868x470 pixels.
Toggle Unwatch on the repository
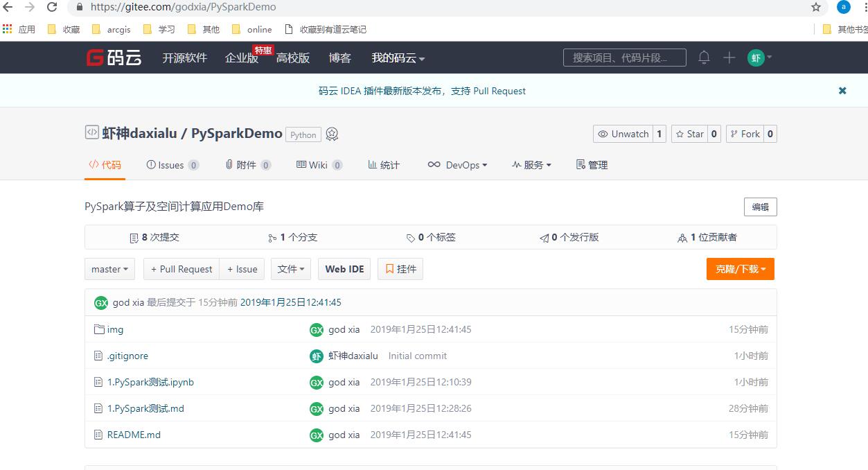pos(623,134)
